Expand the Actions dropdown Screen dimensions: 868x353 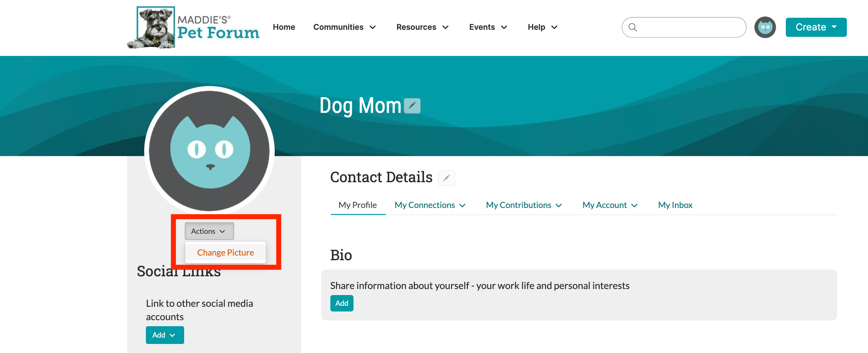pyautogui.click(x=209, y=231)
